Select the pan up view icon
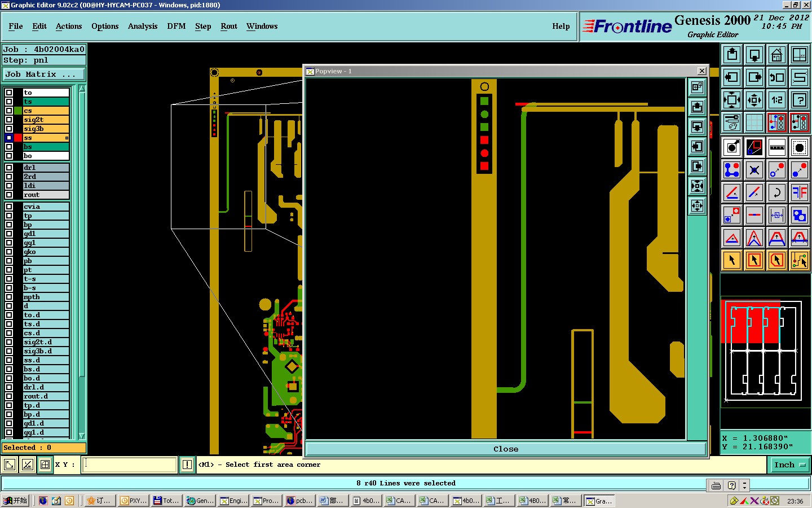The width and height of the screenshot is (812, 508). pos(732,55)
